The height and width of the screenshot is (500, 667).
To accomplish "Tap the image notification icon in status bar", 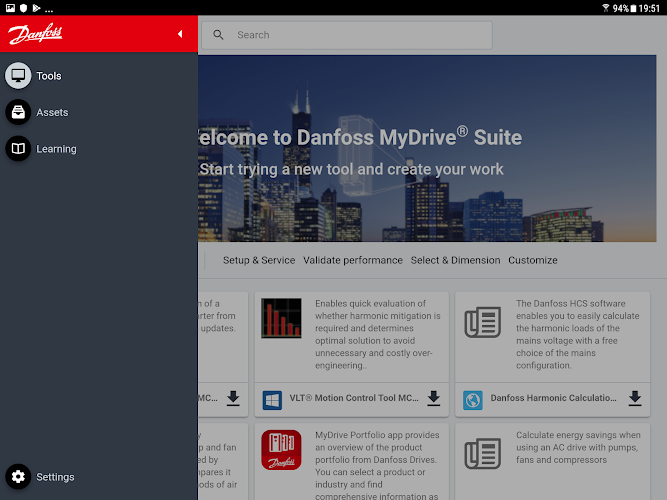I will pyautogui.click(x=10, y=8).
